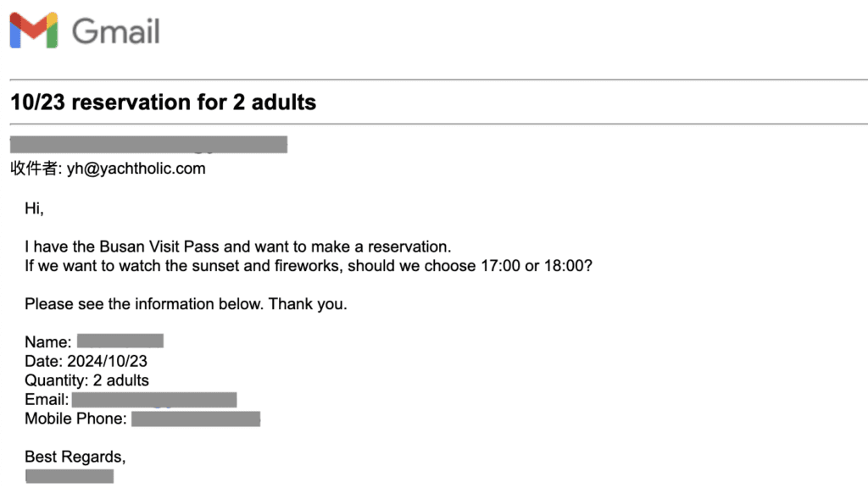Click the redacted sender bar below subject
The width and height of the screenshot is (868, 488).
pyautogui.click(x=148, y=144)
